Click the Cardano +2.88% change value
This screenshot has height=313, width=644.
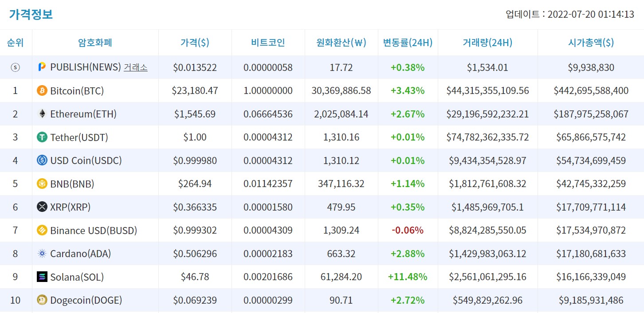[x=408, y=254]
